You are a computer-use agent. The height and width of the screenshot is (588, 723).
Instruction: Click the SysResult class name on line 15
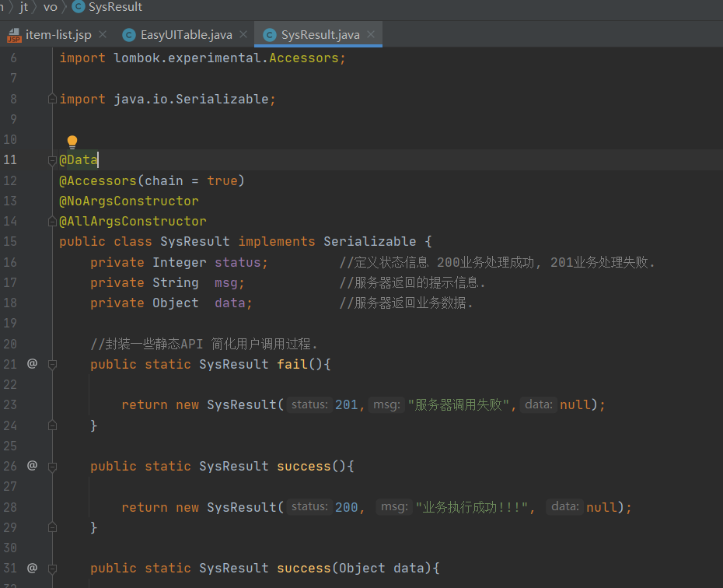[x=194, y=242]
